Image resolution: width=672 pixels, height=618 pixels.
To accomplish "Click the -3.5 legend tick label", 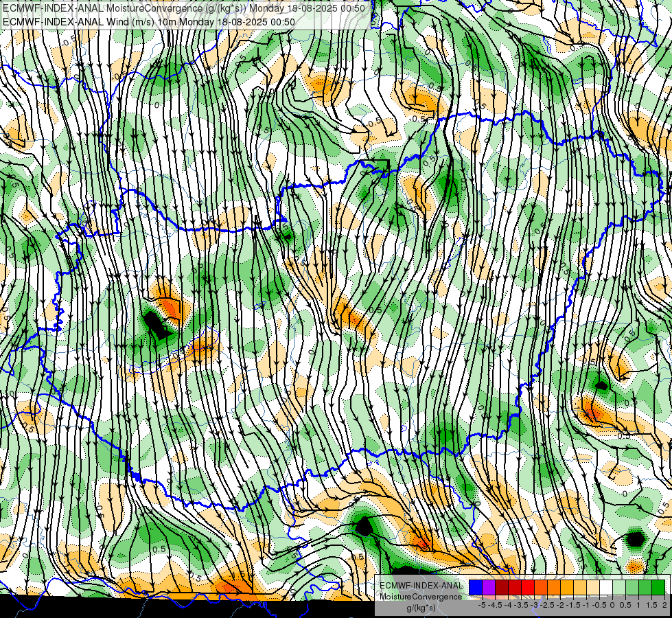I will point(521,605).
